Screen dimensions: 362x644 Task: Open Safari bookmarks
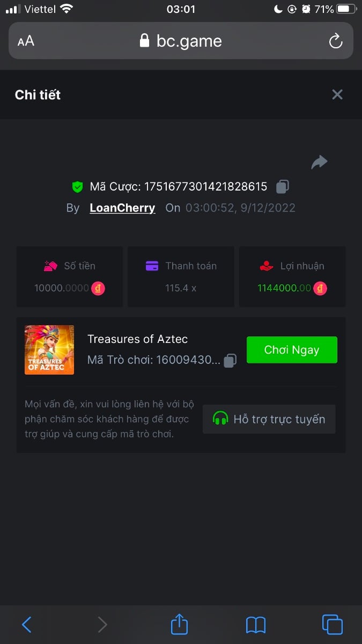point(256,624)
